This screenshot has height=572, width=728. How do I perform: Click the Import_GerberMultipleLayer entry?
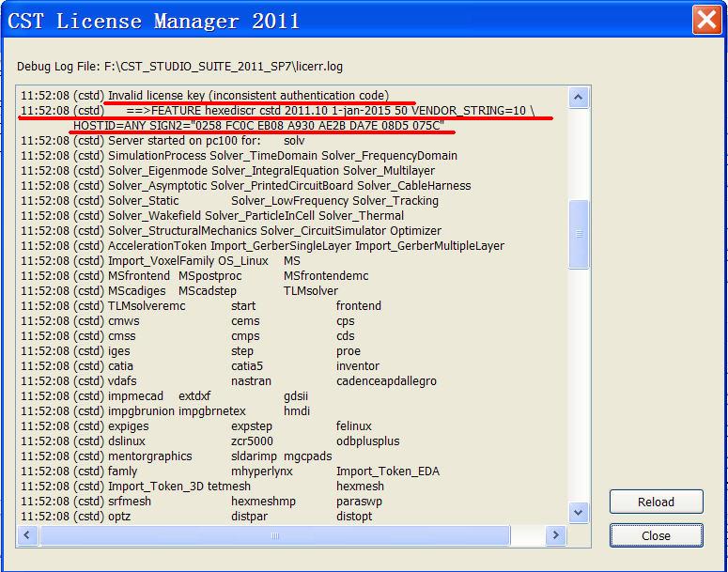430,245
